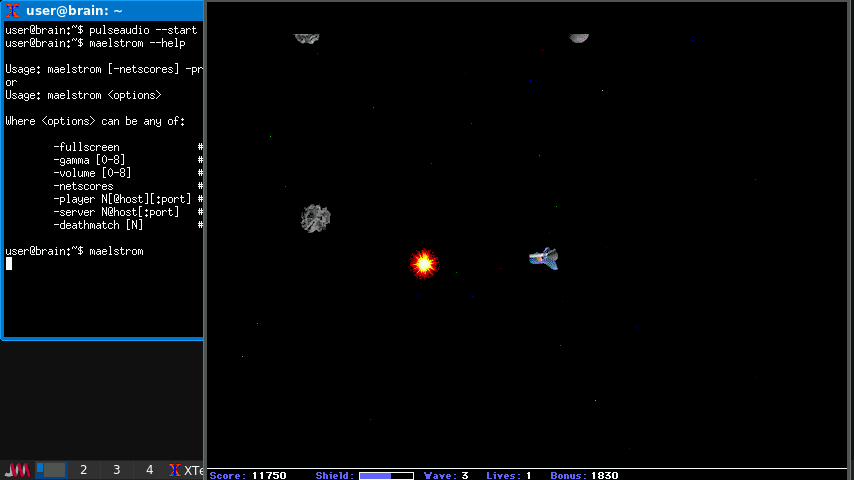Click the Lives counter in status bar

point(508,476)
